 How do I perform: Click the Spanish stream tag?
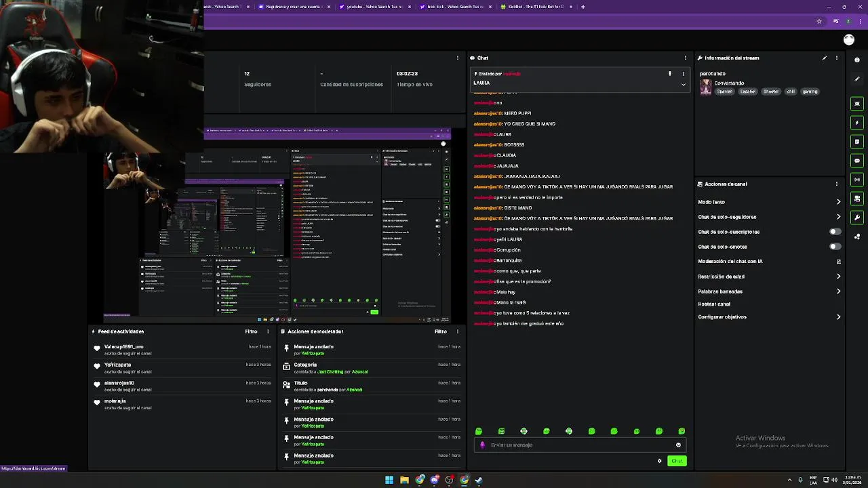click(725, 91)
